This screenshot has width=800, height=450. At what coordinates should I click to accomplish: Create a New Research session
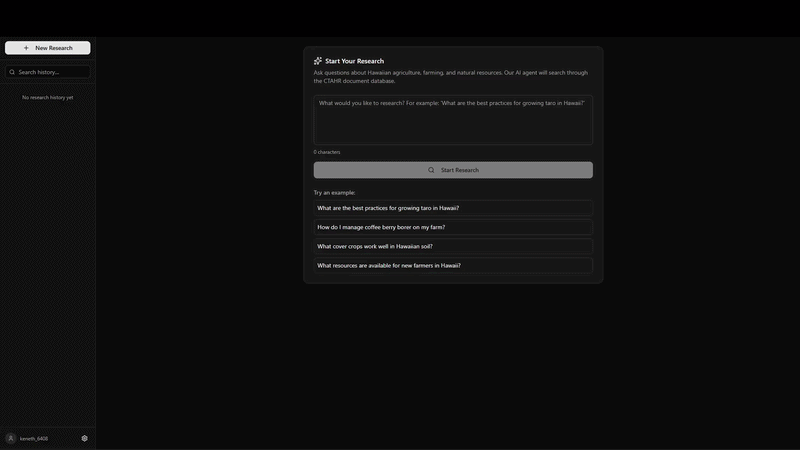click(x=47, y=48)
